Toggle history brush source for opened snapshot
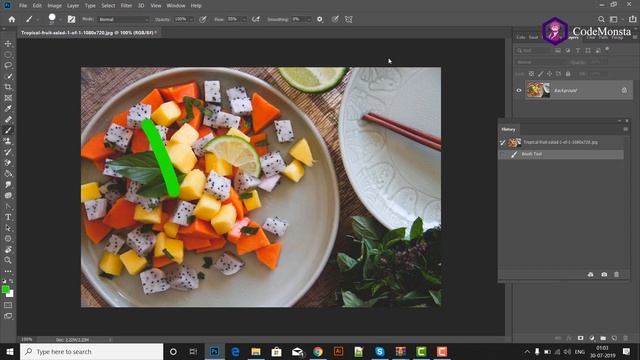Image resolution: width=640 pixels, height=360 pixels. click(502, 142)
